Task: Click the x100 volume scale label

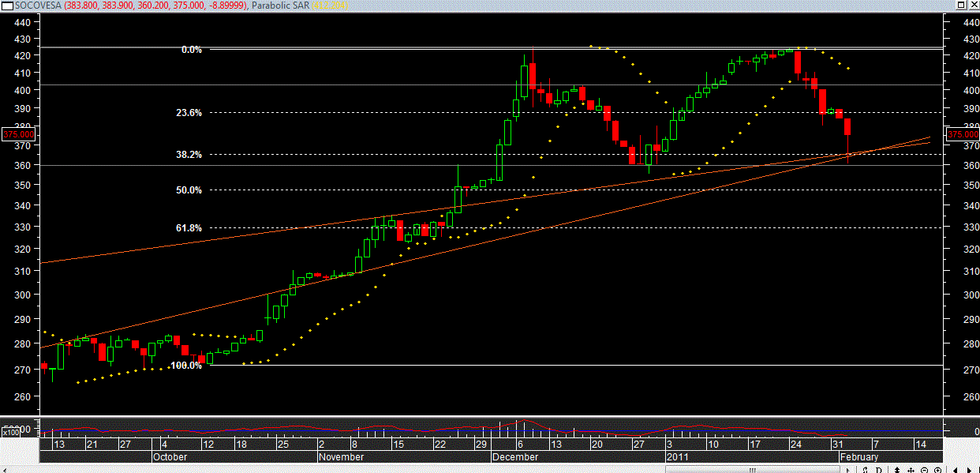Action: pos(10,432)
